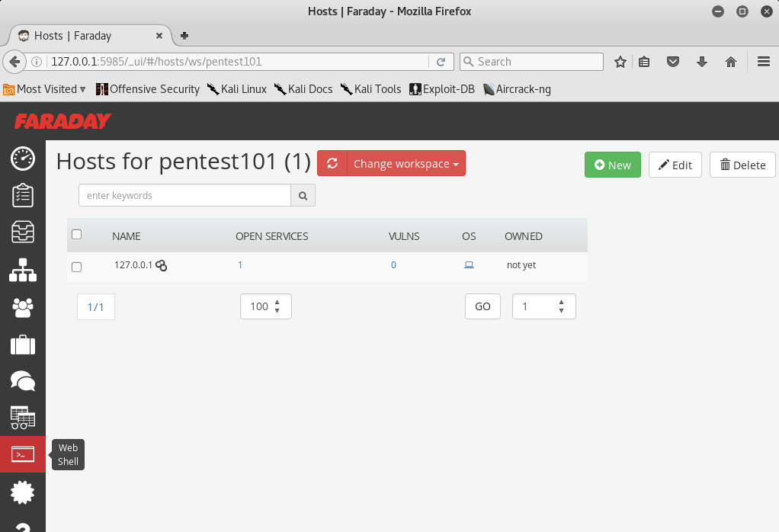Open the Web Shell terminal icon
Screen dimensions: 779x532
(x=23, y=454)
